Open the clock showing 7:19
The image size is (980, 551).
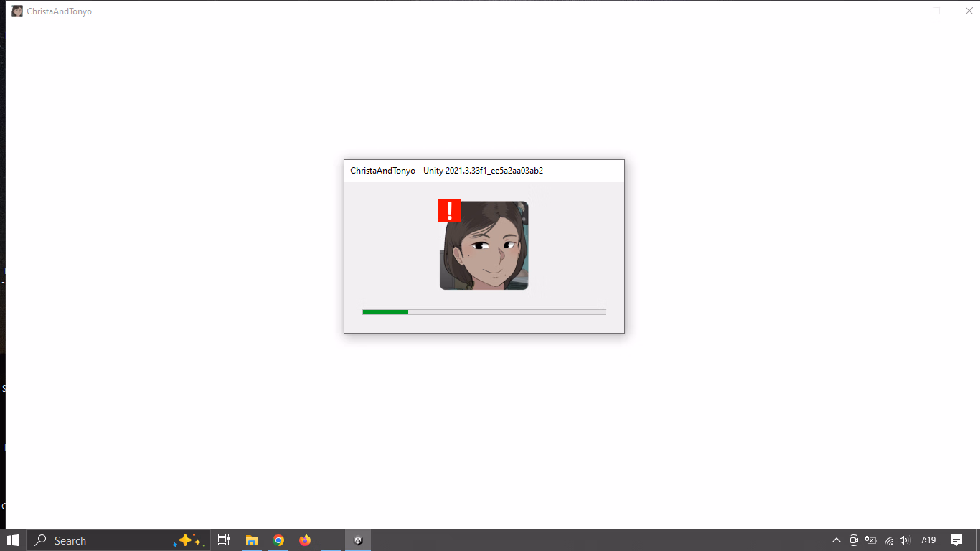coord(928,540)
